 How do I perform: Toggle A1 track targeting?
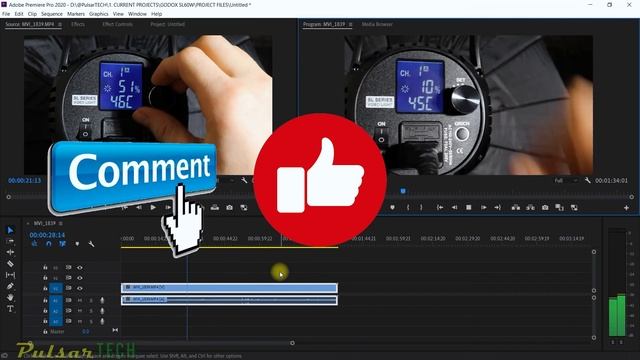tap(56, 300)
